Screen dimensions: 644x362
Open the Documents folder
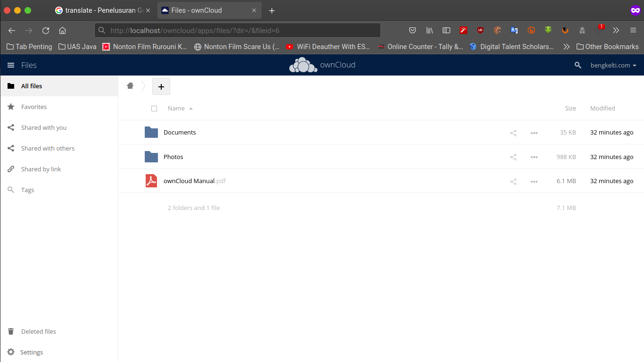click(x=180, y=132)
